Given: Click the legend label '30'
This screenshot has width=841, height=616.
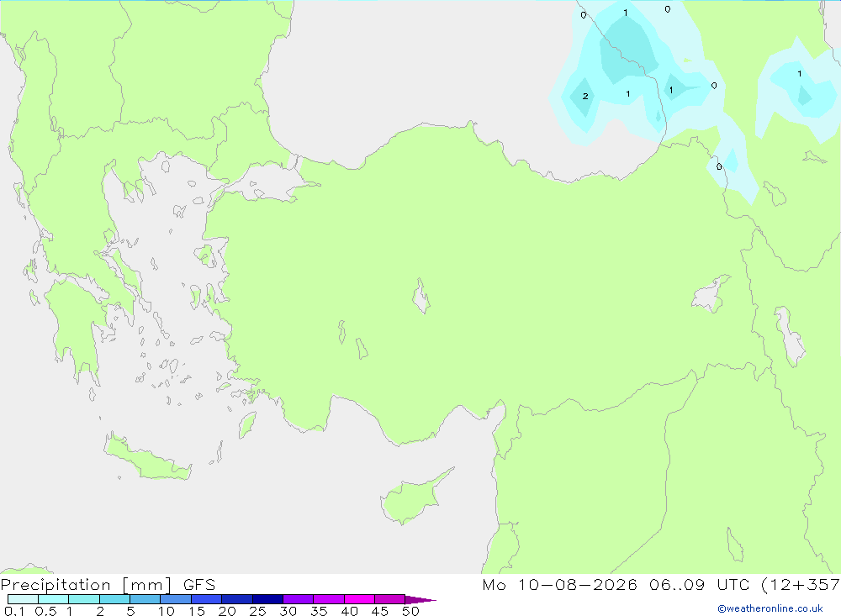Looking at the screenshot, I should (288, 611).
